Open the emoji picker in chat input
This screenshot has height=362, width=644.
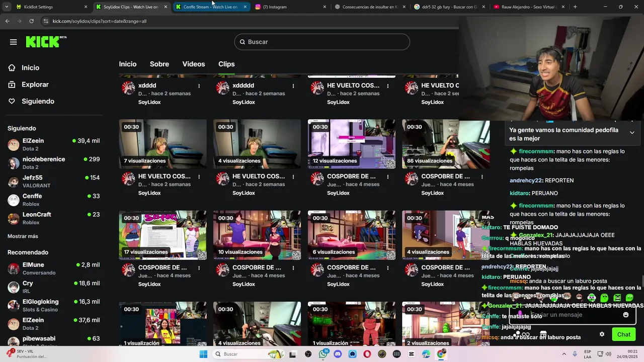click(626, 315)
